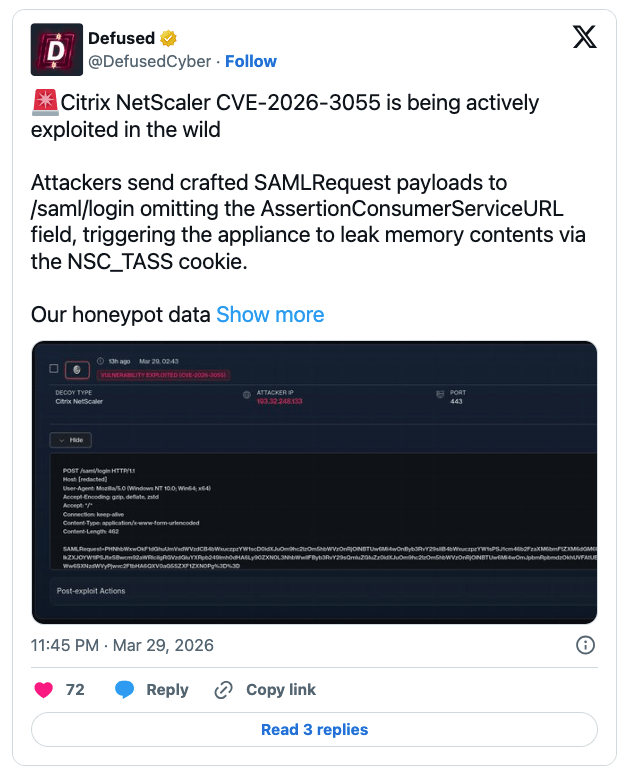Viewport: 630px width, 776px height.
Task: Expand tweet text via Show more
Action: (270, 314)
